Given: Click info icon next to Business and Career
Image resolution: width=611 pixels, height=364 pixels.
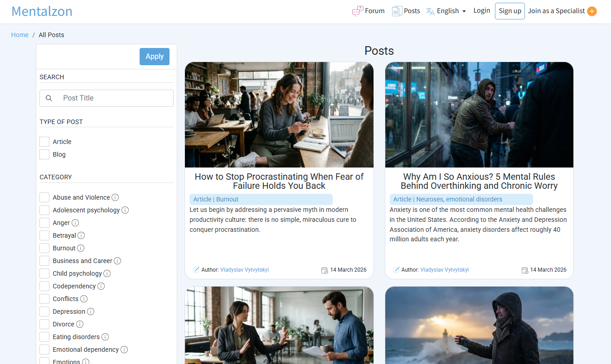Looking at the screenshot, I should pyautogui.click(x=117, y=261).
